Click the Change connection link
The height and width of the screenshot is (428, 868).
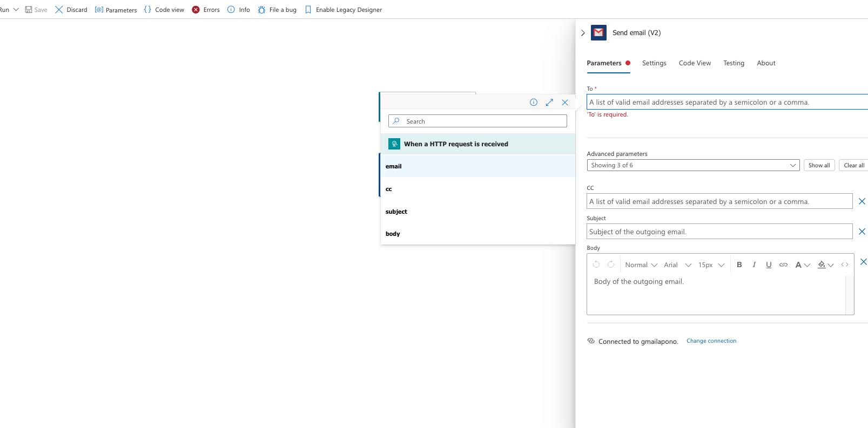(x=711, y=341)
